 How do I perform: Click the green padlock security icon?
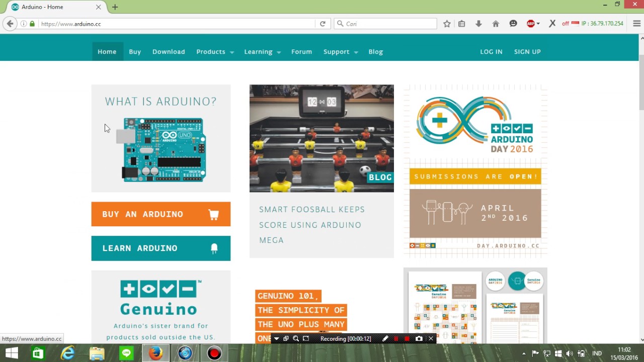(32, 24)
